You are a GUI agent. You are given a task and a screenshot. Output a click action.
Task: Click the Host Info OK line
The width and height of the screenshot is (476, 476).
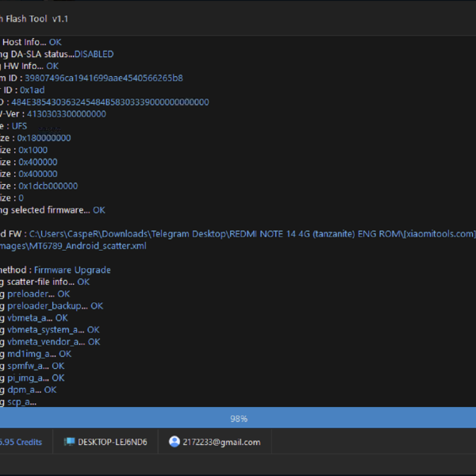click(31, 42)
